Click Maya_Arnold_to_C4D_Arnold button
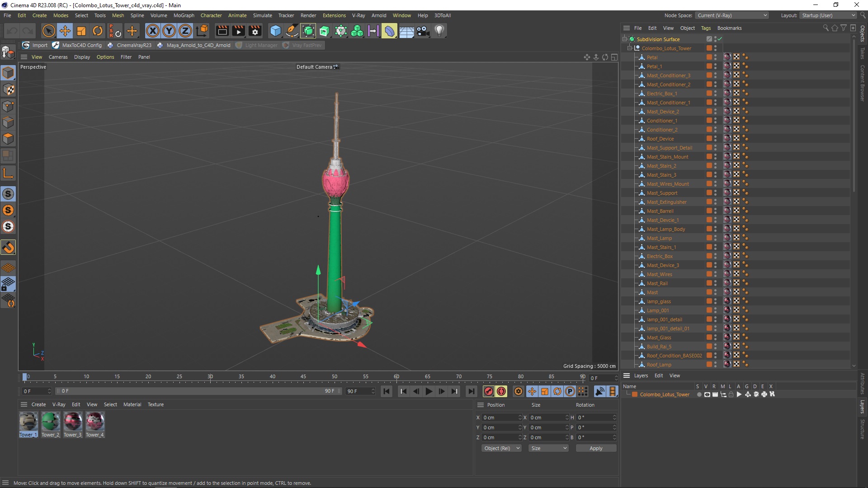The height and width of the screenshot is (488, 868). coord(194,45)
